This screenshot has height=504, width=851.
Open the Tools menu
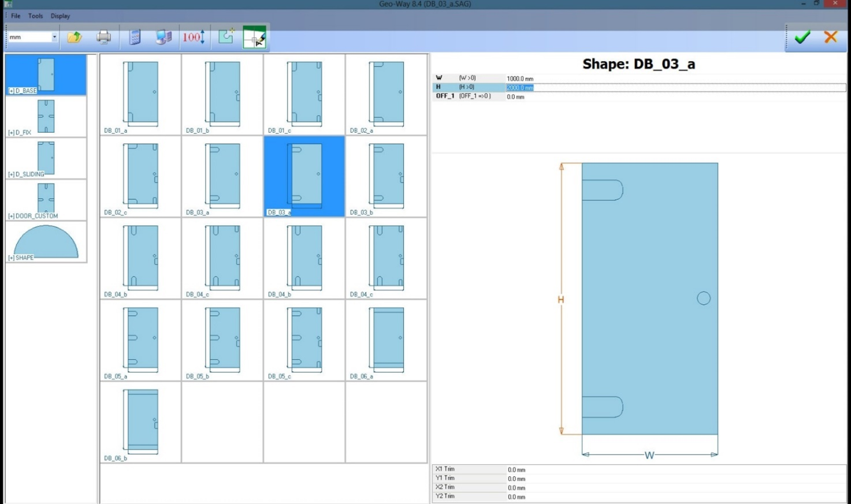(35, 16)
